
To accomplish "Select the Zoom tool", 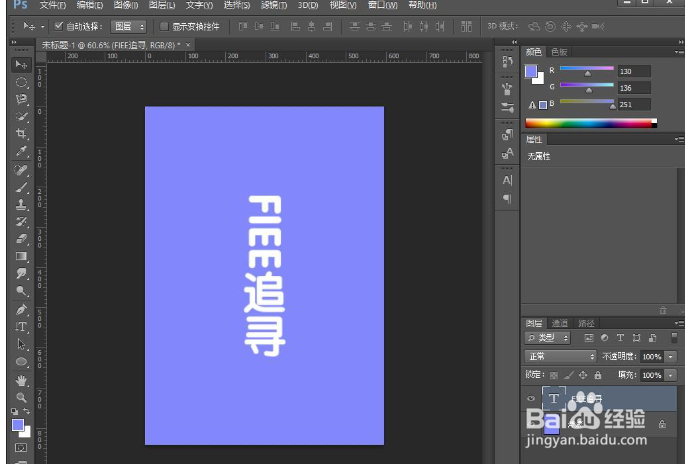I will 21,398.
